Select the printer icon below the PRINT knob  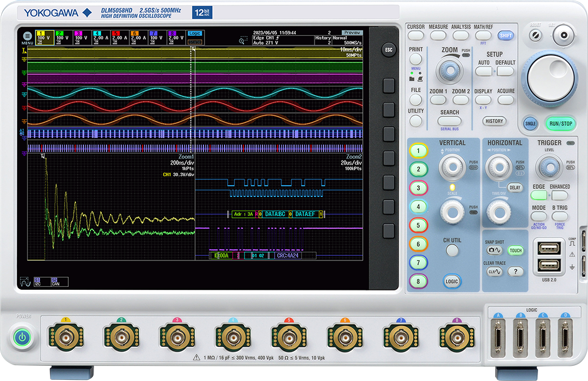[x=420, y=78]
